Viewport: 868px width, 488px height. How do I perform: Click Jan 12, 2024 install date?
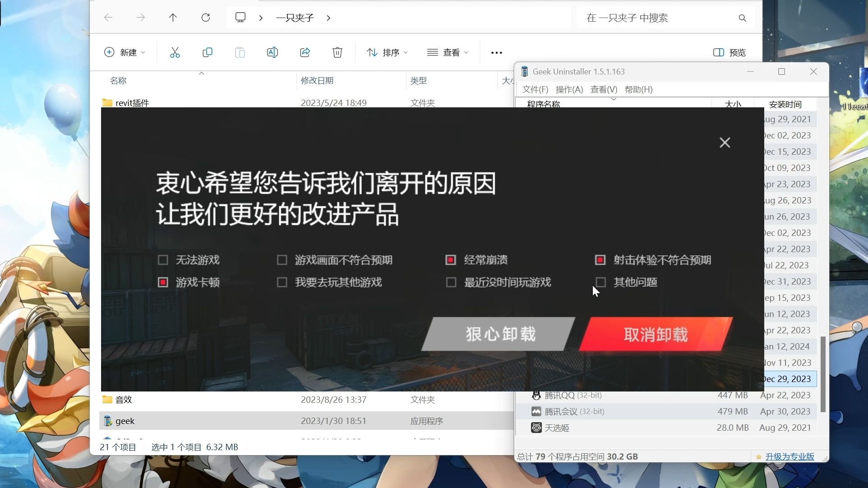[x=787, y=346]
